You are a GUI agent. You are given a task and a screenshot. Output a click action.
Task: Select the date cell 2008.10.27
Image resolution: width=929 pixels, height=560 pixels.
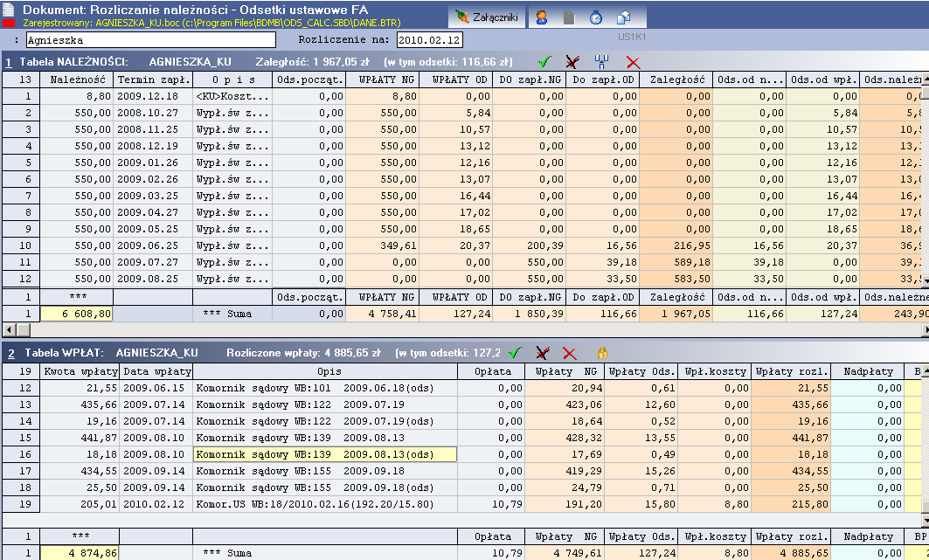154,113
